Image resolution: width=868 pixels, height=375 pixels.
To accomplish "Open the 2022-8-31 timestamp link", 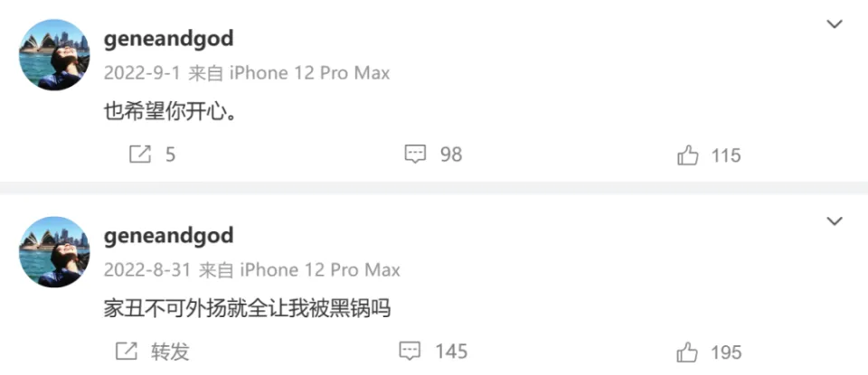I will coord(147,270).
